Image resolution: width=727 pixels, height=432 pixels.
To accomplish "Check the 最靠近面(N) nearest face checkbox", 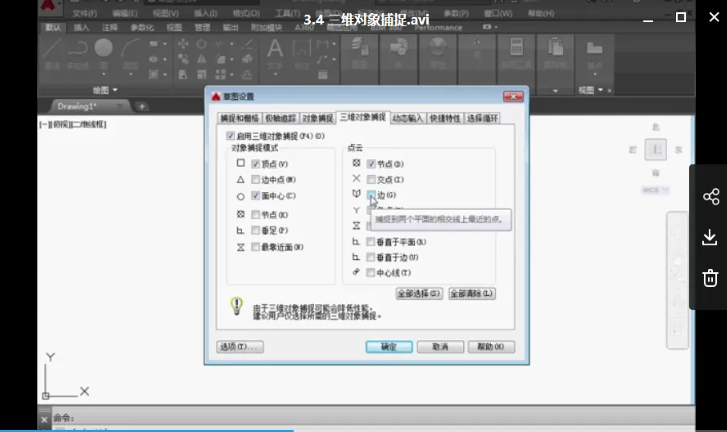I will [255, 247].
